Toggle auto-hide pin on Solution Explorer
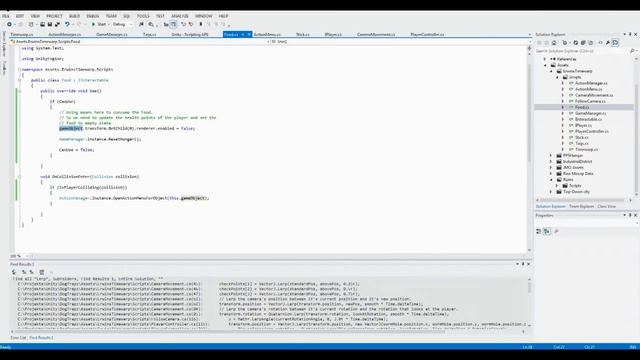The image size is (640, 360). coord(630,35)
